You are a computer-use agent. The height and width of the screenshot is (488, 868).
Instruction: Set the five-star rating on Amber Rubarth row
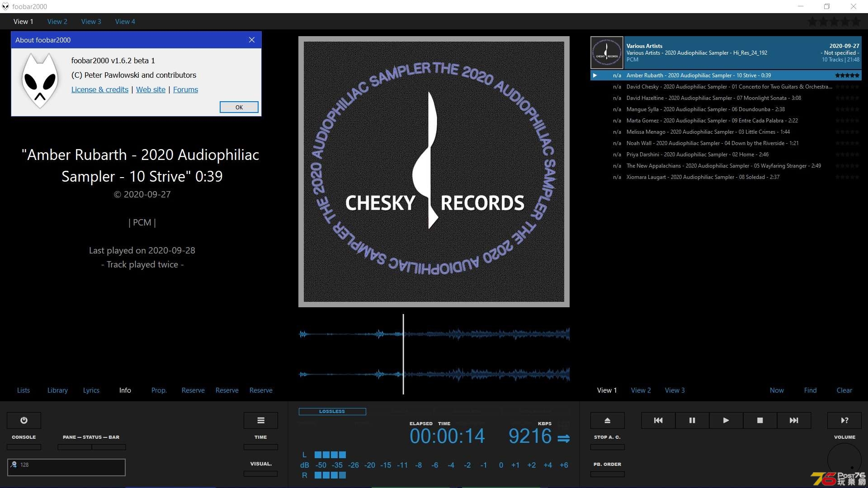[847, 75]
